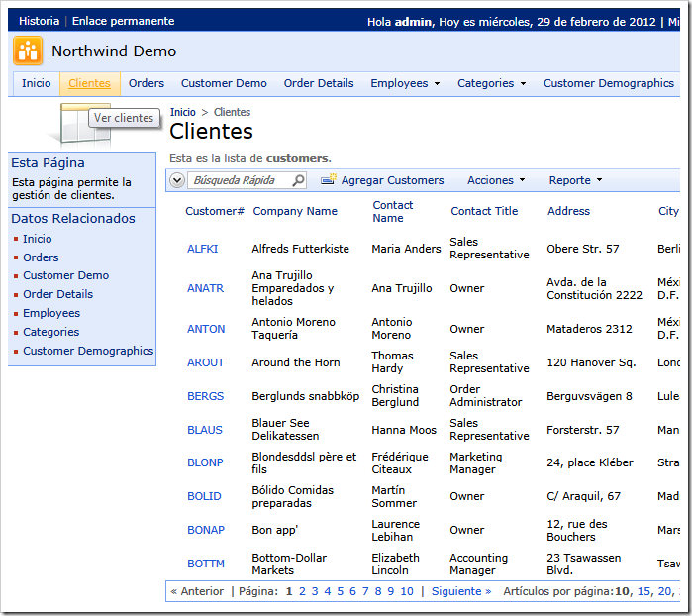Click the quick search magnifier icon
The image size is (692, 616).
click(x=298, y=180)
